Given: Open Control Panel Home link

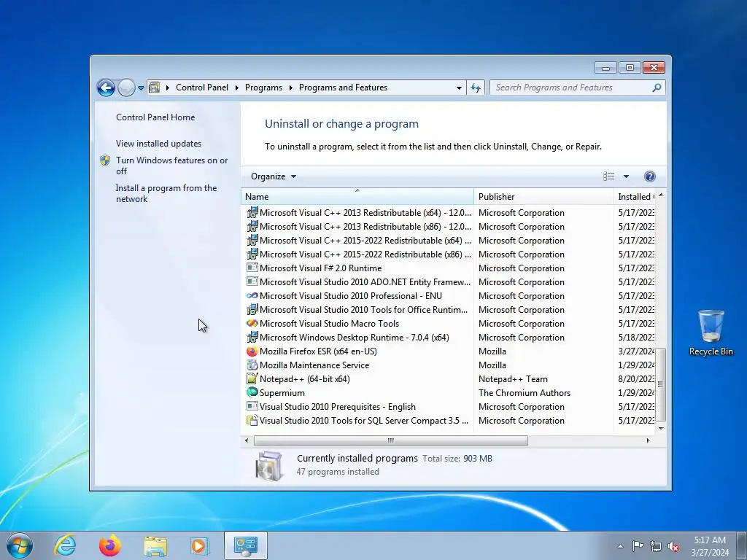Looking at the screenshot, I should pyautogui.click(x=155, y=117).
